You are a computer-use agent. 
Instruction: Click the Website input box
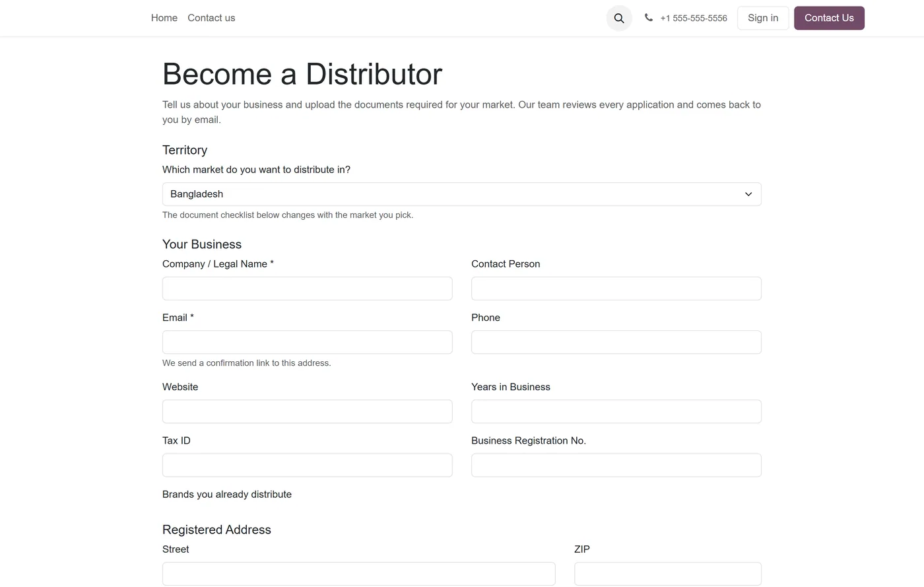[x=308, y=411]
